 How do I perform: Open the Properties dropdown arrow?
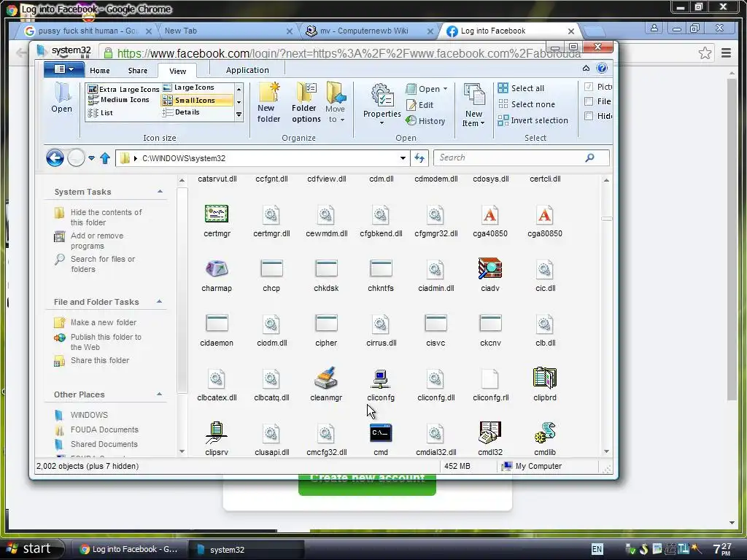382,122
